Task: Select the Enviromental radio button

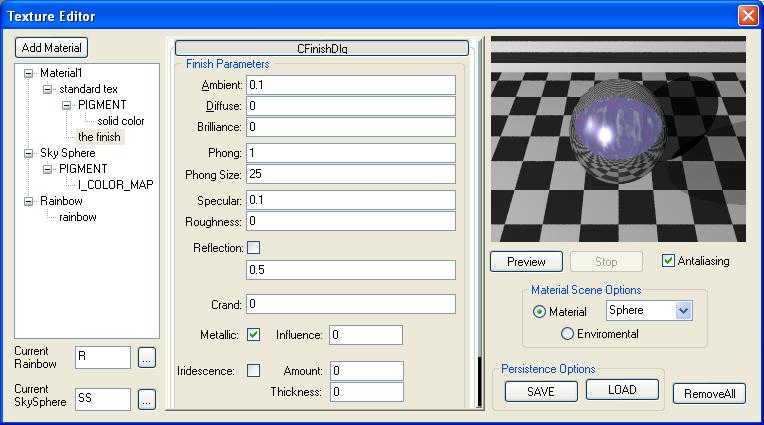Action: click(568, 334)
